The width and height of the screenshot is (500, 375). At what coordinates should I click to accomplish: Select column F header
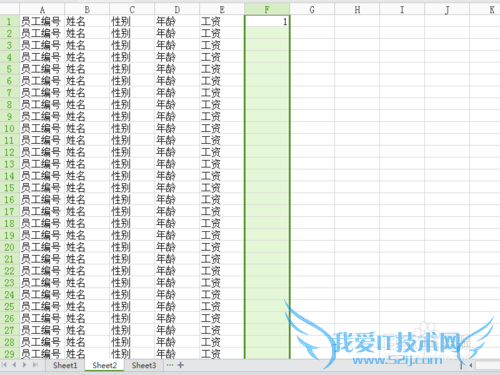(x=267, y=10)
